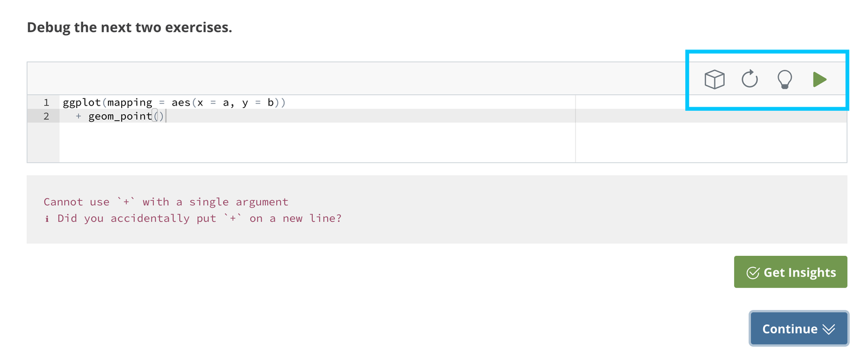Click the info icon in error message
868x362 pixels.
click(x=47, y=218)
